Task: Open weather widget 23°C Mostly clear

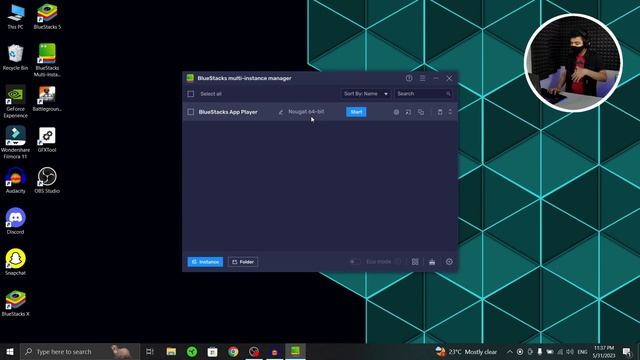Action: [466, 351]
